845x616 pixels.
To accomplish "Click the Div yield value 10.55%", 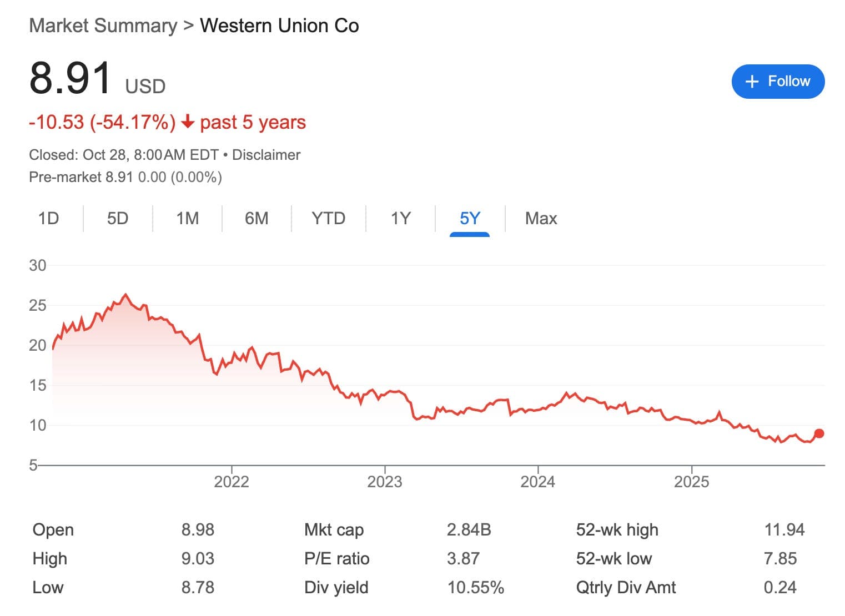I will [x=475, y=588].
